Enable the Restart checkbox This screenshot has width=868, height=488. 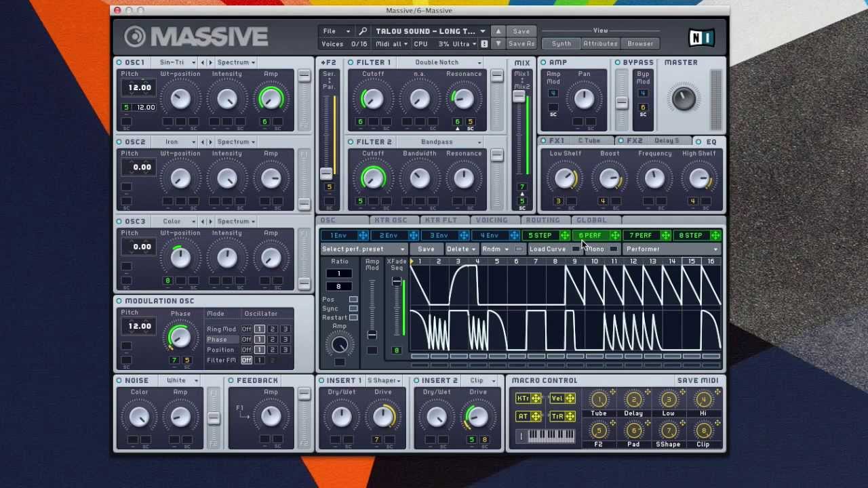click(353, 317)
